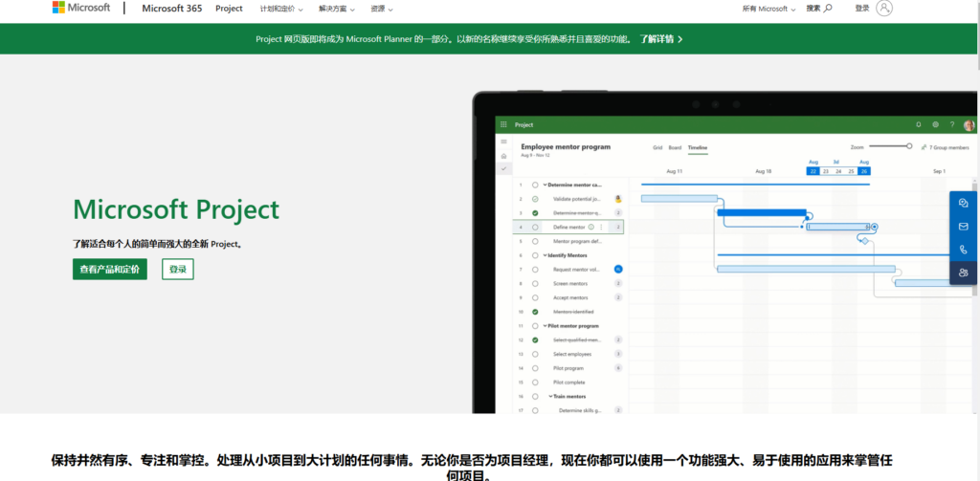Mark Request mentor vol... task complete

pos(535,270)
